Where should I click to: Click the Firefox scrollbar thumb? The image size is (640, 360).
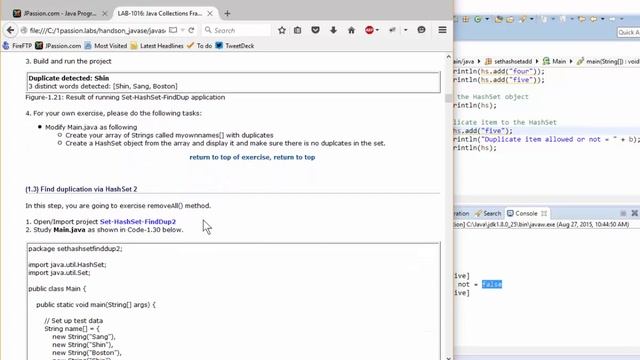pos(449,98)
